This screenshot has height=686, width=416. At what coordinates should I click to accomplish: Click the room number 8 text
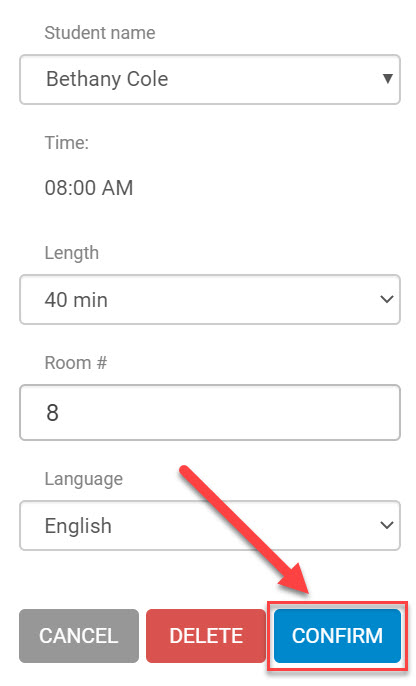tap(52, 413)
